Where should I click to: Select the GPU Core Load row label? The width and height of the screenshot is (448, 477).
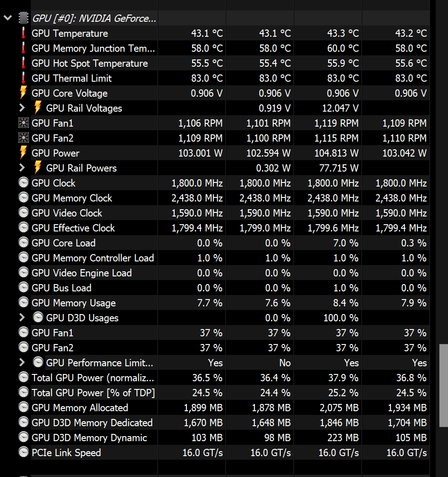(63, 243)
